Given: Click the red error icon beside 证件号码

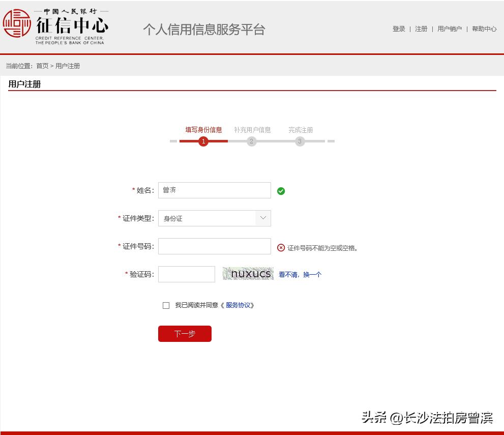Looking at the screenshot, I should pyautogui.click(x=281, y=247).
